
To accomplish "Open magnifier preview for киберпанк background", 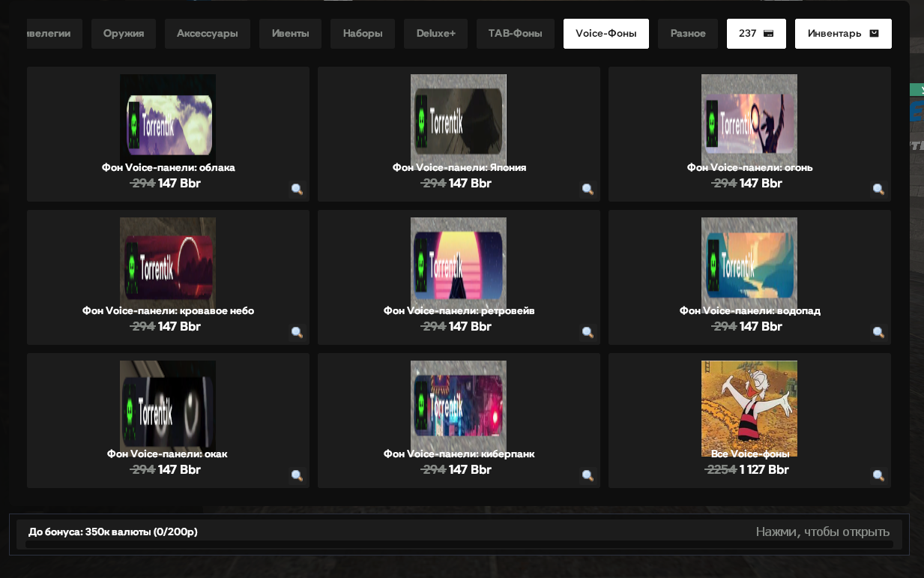I will click(588, 475).
